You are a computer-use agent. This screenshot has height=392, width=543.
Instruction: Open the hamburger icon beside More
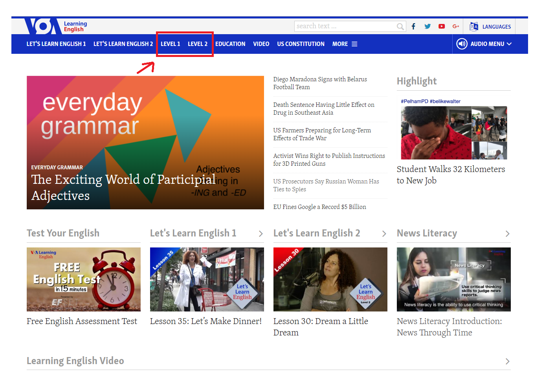point(354,44)
